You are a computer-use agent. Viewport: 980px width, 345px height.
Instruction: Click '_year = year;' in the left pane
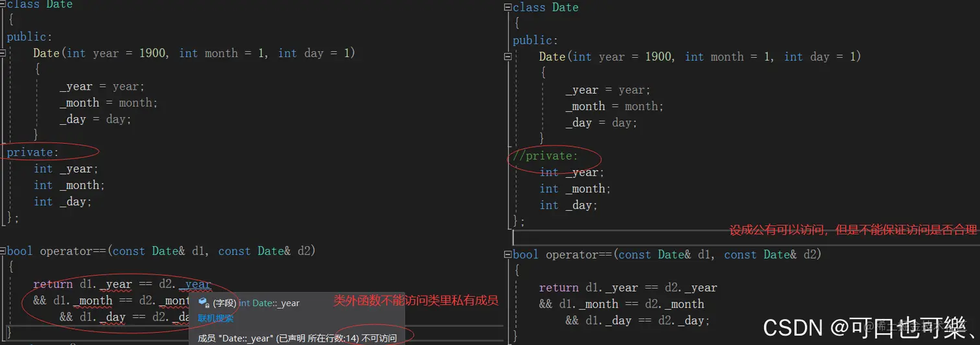tap(102, 87)
